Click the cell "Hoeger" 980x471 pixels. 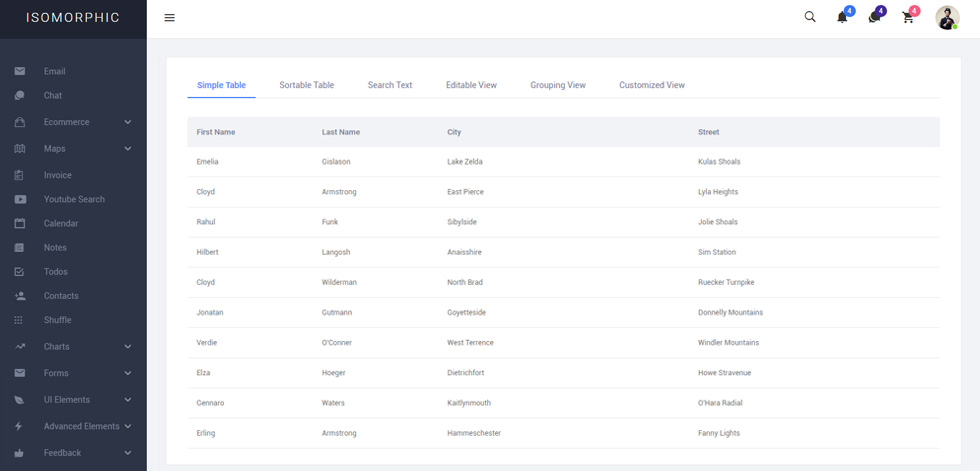pos(334,373)
